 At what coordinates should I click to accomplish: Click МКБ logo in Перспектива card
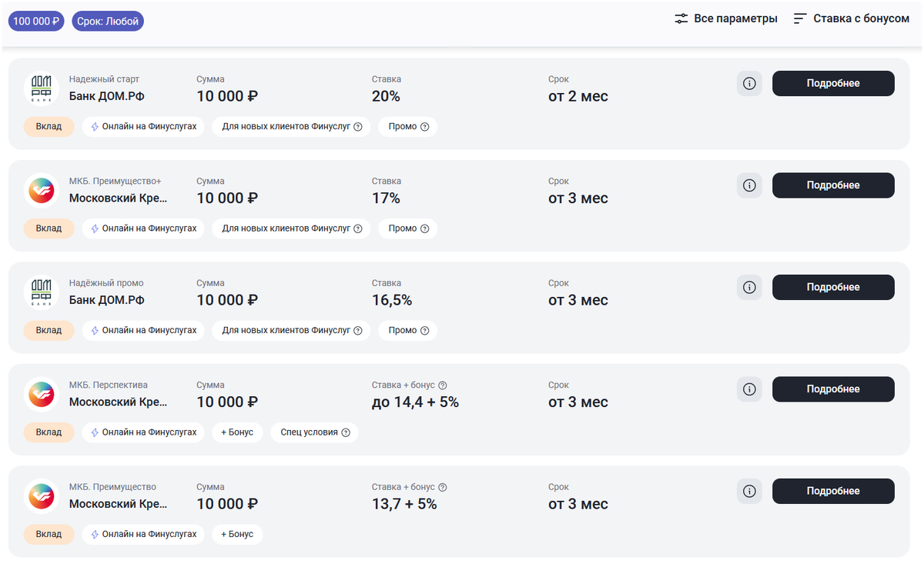(41, 395)
